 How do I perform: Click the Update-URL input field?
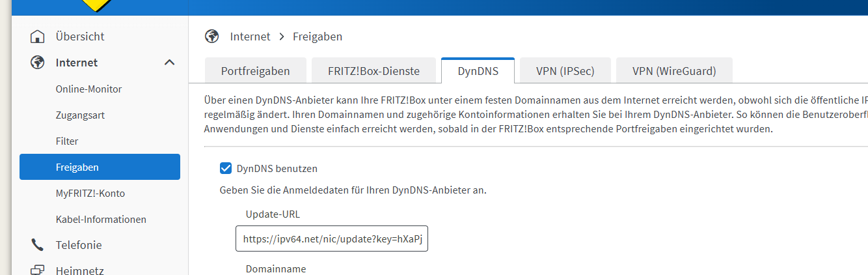tap(332, 239)
